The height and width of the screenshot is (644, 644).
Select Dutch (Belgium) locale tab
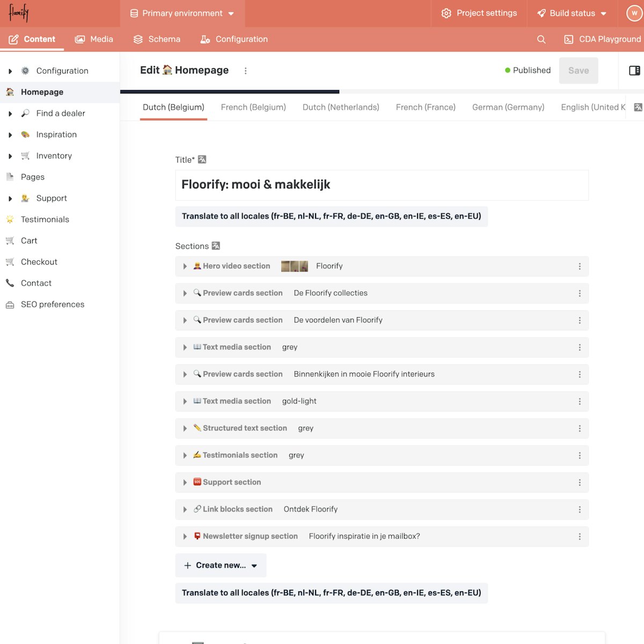tap(173, 107)
